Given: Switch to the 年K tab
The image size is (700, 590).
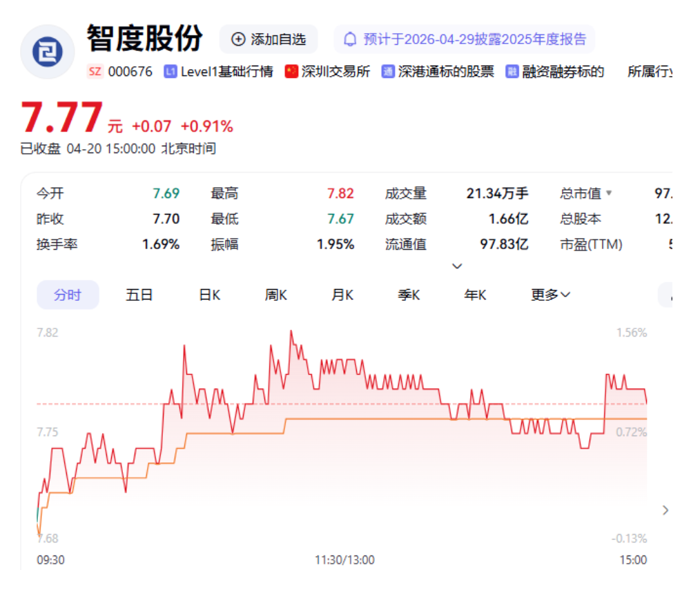Looking at the screenshot, I should point(476,295).
